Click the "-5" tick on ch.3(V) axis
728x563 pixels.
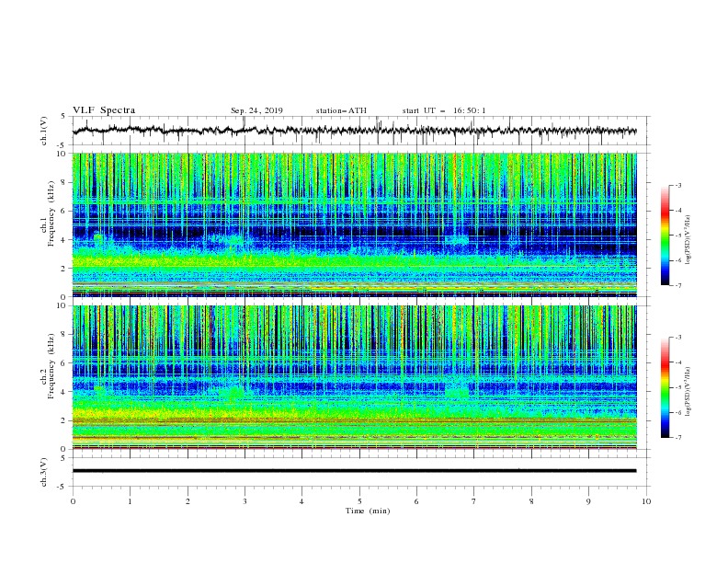(x=63, y=487)
